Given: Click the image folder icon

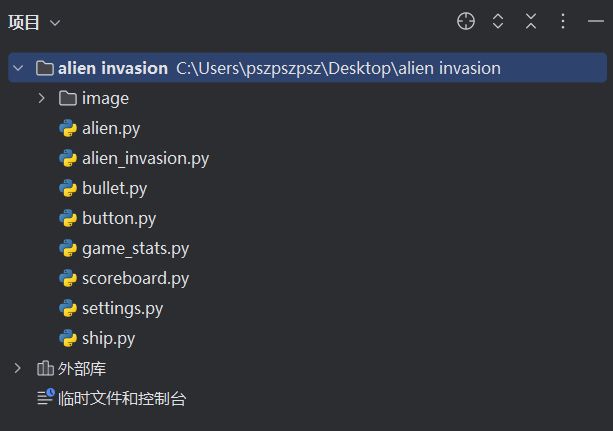Looking at the screenshot, I should tap(68, 98).
